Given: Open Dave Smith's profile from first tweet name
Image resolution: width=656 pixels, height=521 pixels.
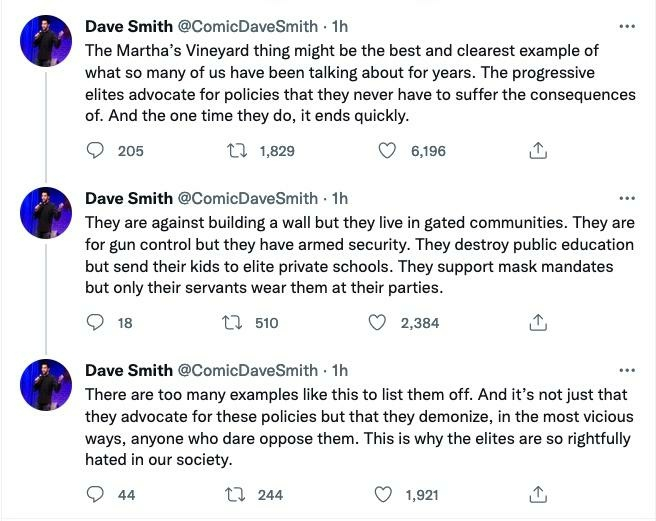Looking at the screenshot, I should [128, 26].
